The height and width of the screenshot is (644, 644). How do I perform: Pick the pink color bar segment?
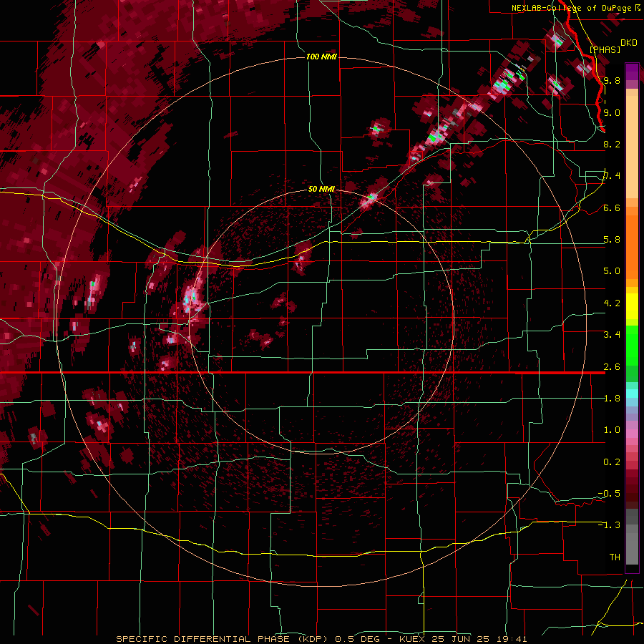(632, 434)
